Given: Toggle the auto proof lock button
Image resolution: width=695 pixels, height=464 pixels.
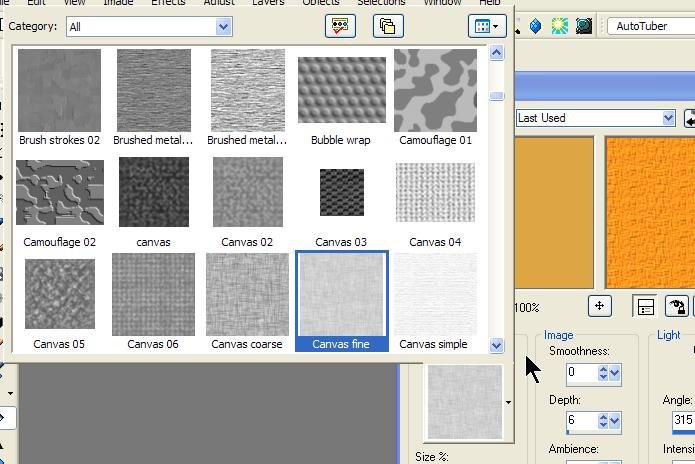Looking at the screenshot, I should [x=677, y=306].
